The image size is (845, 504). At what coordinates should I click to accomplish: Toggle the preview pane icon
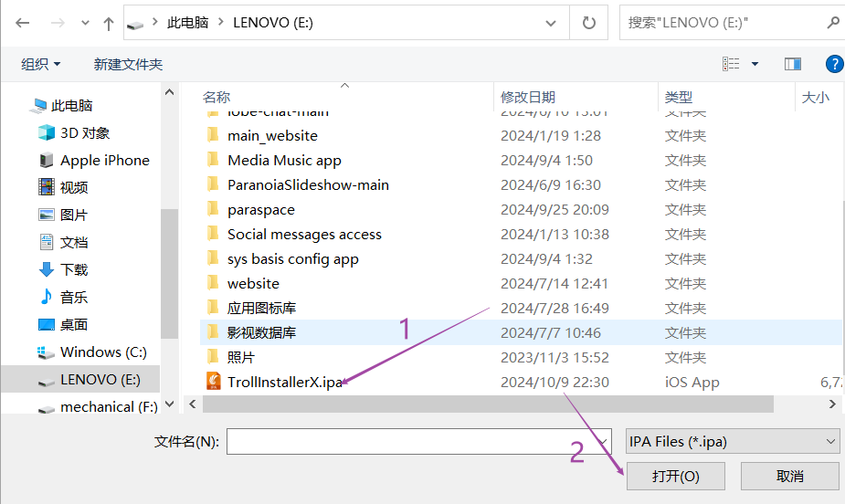pos(792,64)
